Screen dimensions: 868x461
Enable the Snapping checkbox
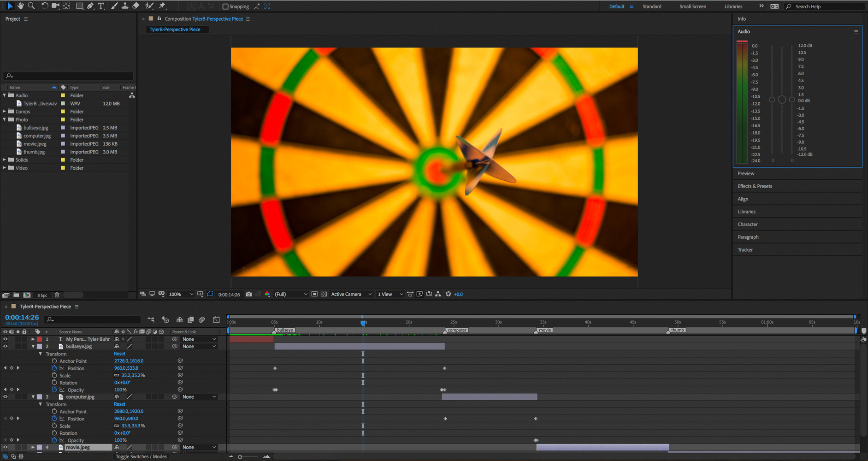(225, 6)
